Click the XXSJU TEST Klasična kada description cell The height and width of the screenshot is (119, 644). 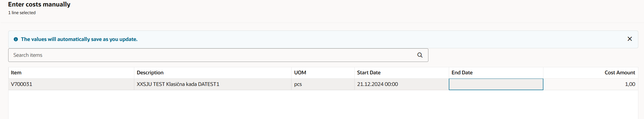click(178, 84)
